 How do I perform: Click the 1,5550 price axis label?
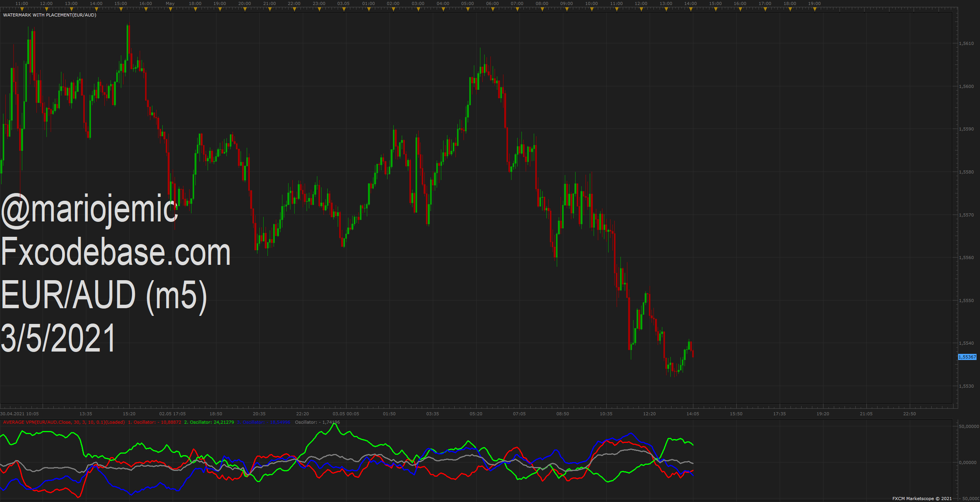click(966, 301)
